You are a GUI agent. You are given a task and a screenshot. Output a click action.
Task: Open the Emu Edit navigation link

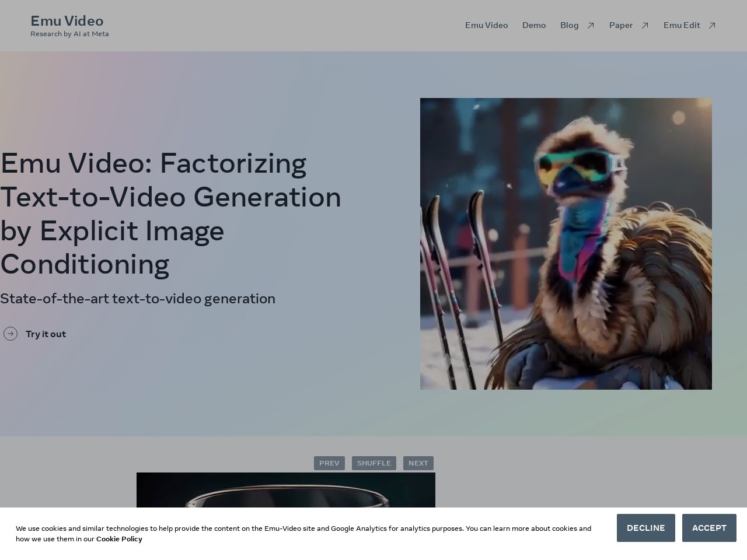(x=681, y=25)
